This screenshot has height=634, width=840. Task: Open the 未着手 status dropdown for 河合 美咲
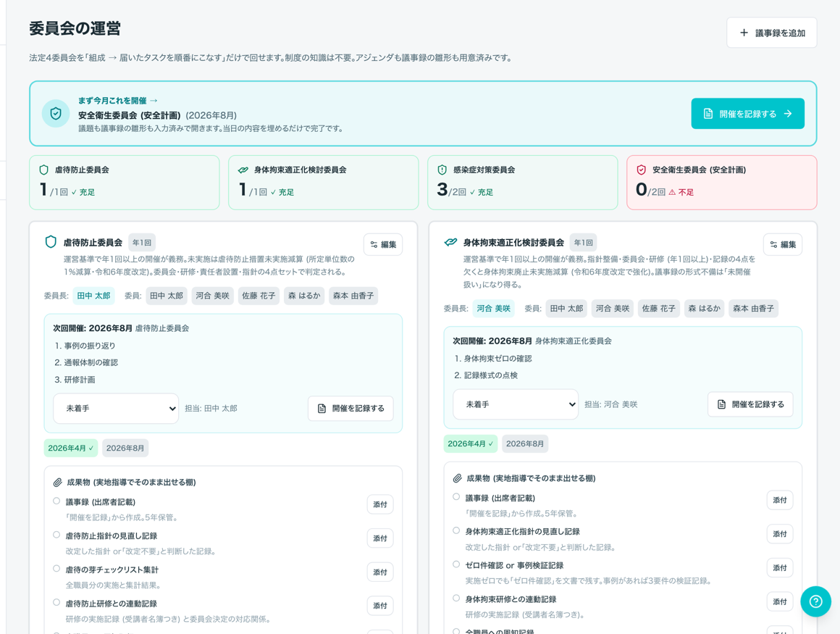click(x=516, y=404)
